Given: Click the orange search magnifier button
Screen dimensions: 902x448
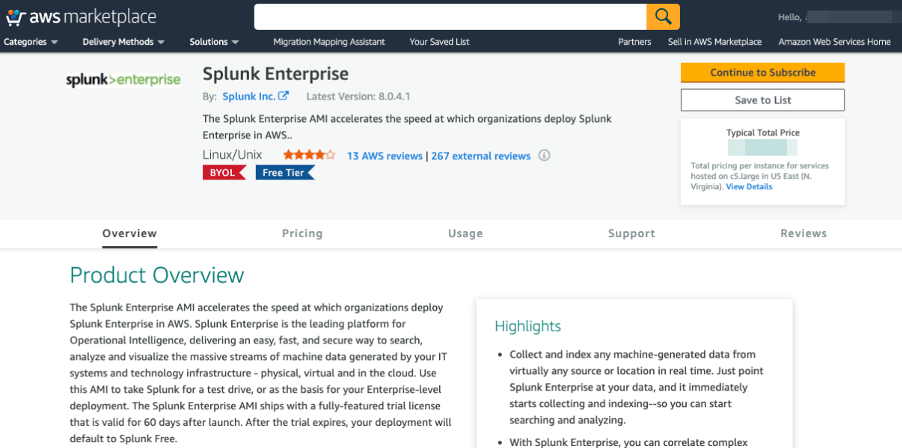Looking at the screenshot, I should 663,17.
